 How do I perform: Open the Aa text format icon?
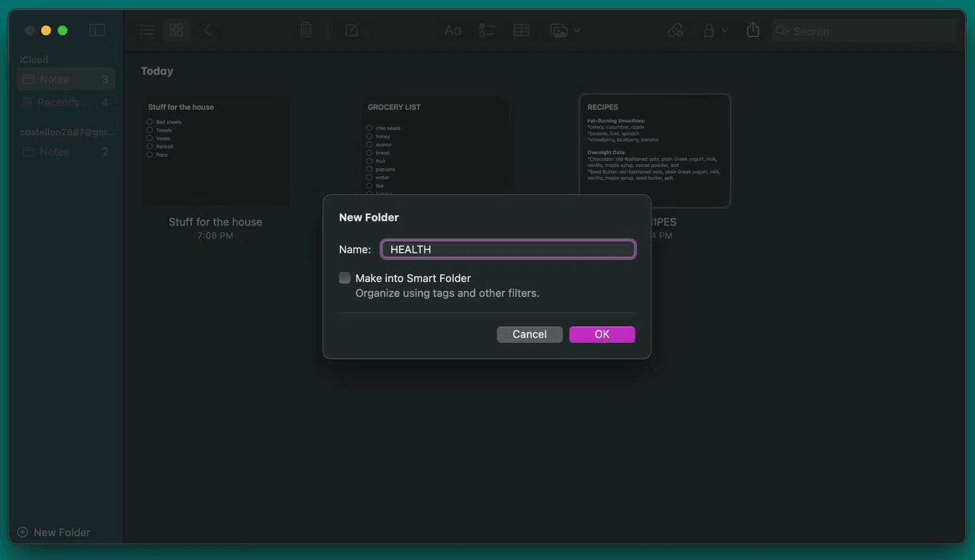click(x=453, y=31)
